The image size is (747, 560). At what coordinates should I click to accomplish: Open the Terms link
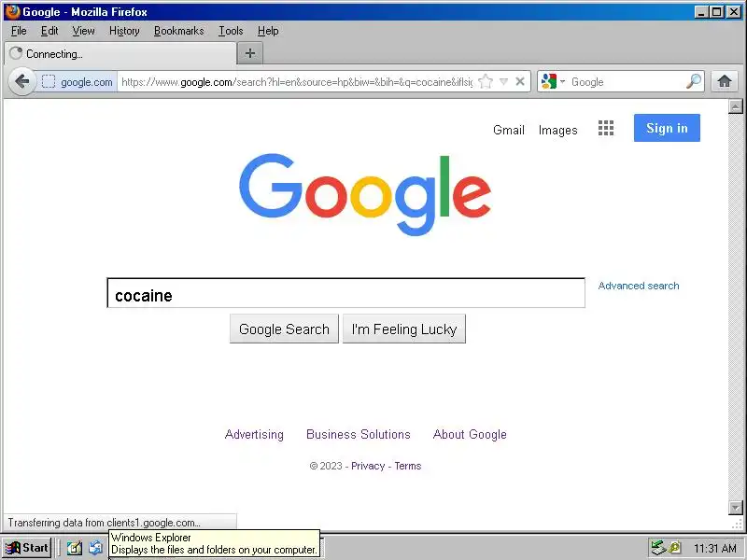408,466
